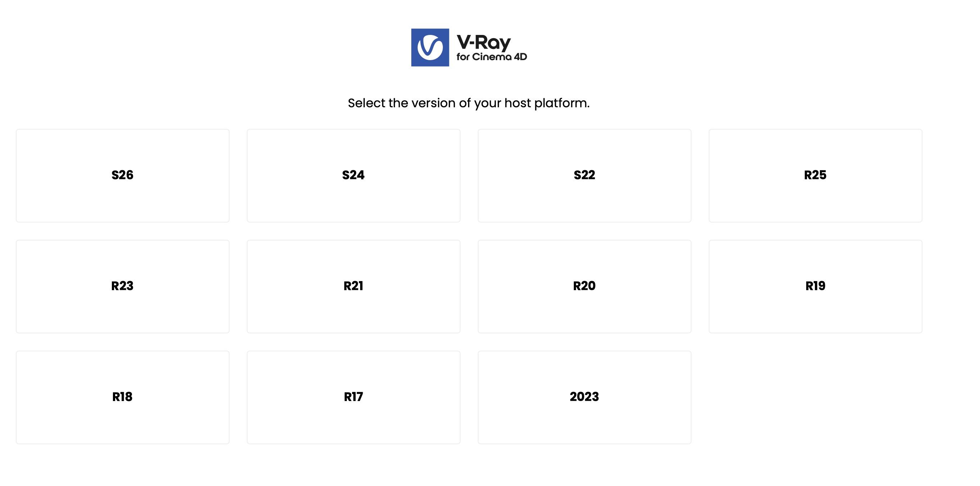Click the "R17" bold label
Image resolution: width=980 pixels, height=486 pixels.
(353, 397)
